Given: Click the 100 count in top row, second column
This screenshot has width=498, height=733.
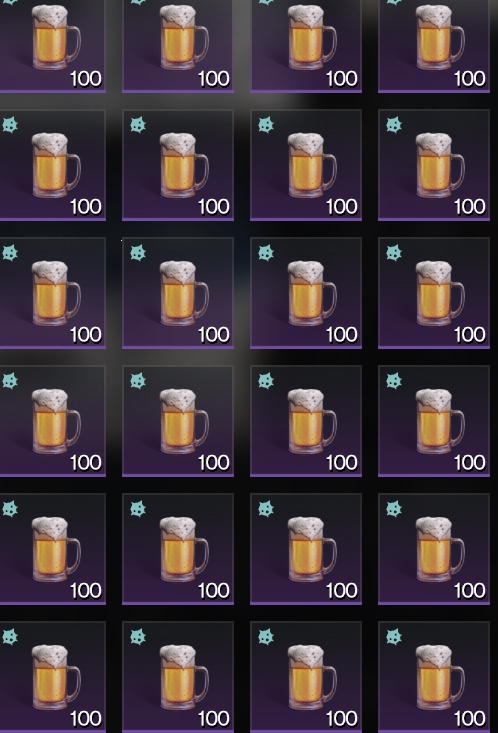Looking at the screenshot, I should pyautogui.click(x=214, y=79).
